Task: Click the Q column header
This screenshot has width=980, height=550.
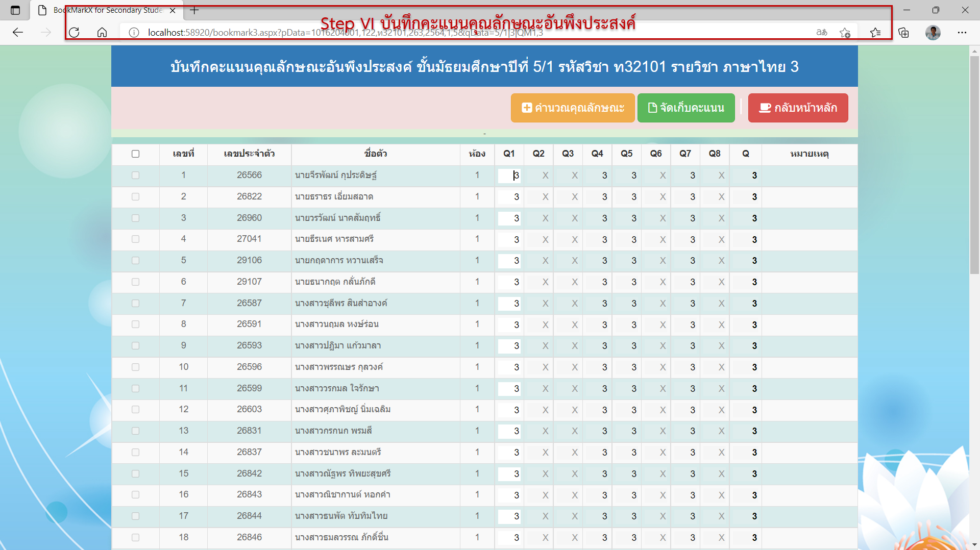Action: tap(746, 154)
